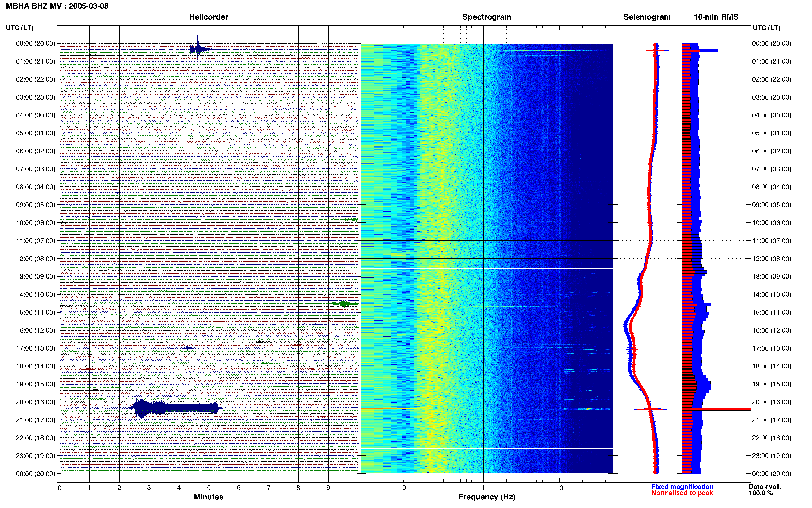This screenshot has width=812, height=508.
Task: Click left time label '14:00 (10:00)'
Action: coord(36,294)
